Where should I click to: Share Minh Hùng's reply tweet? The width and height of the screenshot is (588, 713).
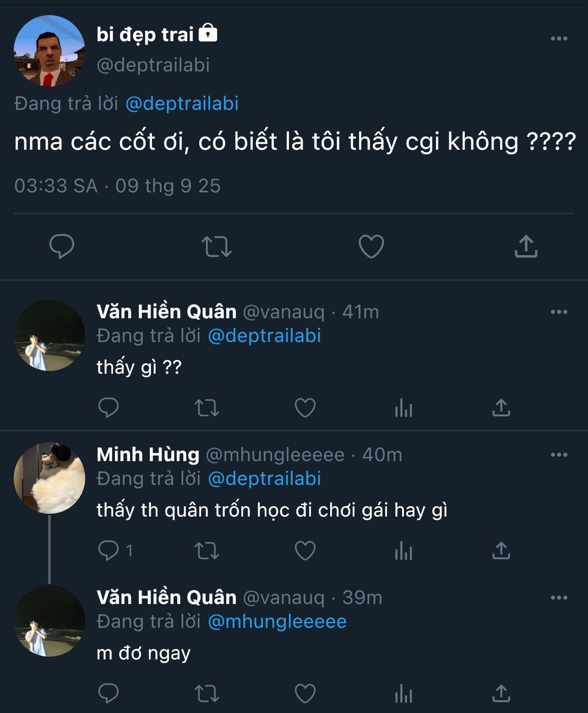click(501, 550)
